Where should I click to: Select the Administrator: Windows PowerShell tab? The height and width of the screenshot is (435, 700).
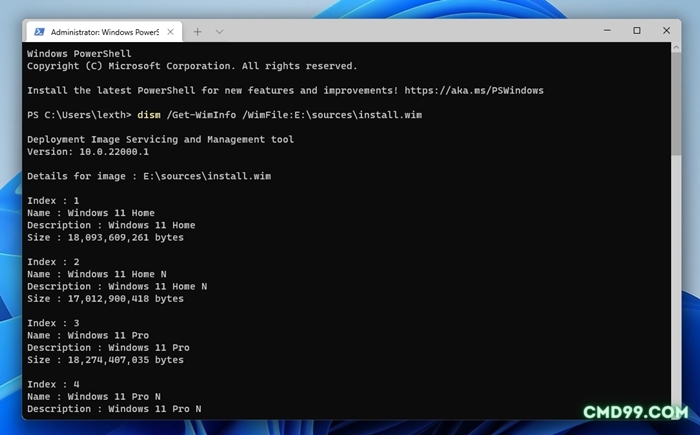pos(104,32)
